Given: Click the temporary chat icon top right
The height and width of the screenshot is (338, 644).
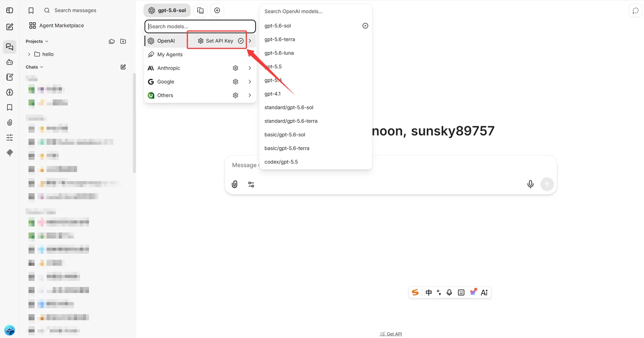Looking at the screenshot, I should 636,11.
